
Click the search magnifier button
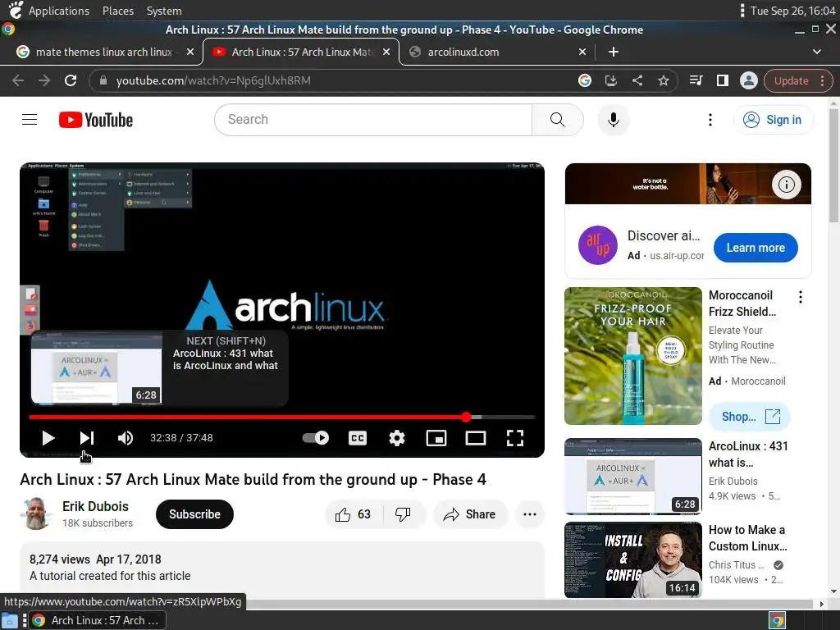(x=558, y=120)
